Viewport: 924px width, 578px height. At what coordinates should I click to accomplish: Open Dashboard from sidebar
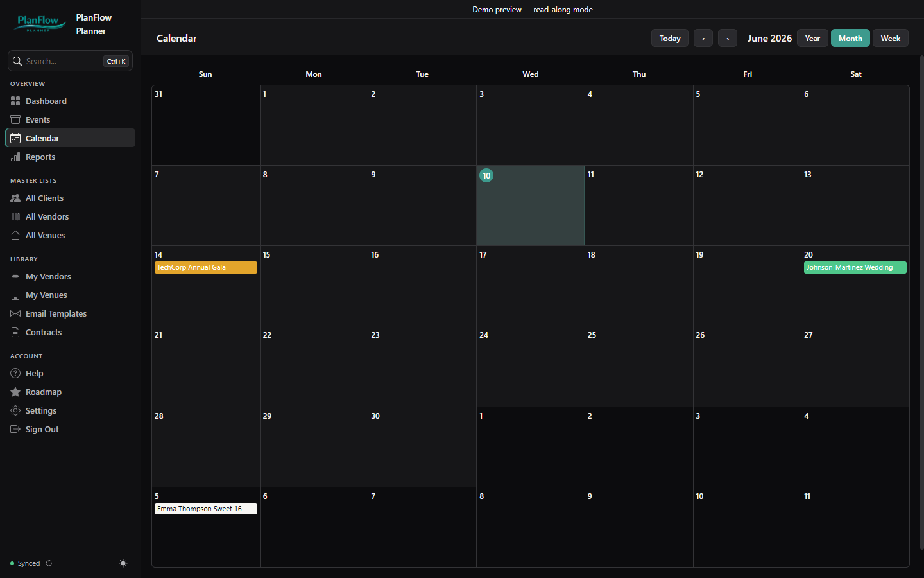(71, 101)
